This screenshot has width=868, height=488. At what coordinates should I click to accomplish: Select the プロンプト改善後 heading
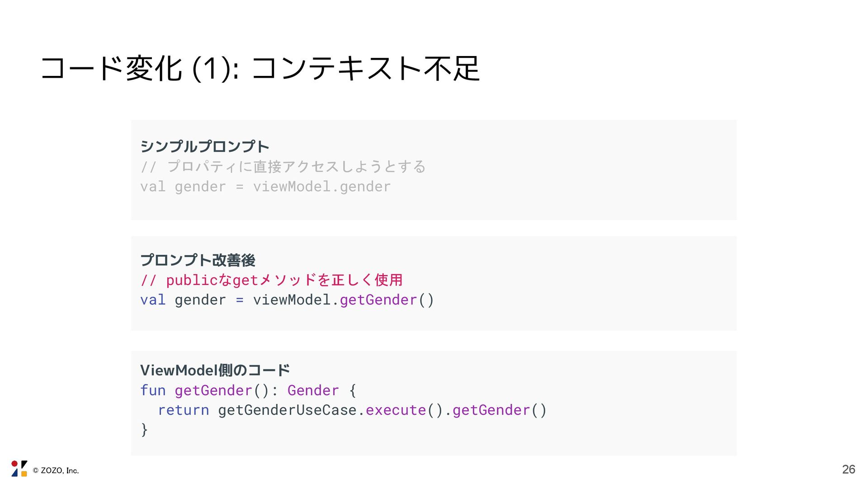(198, 260)
